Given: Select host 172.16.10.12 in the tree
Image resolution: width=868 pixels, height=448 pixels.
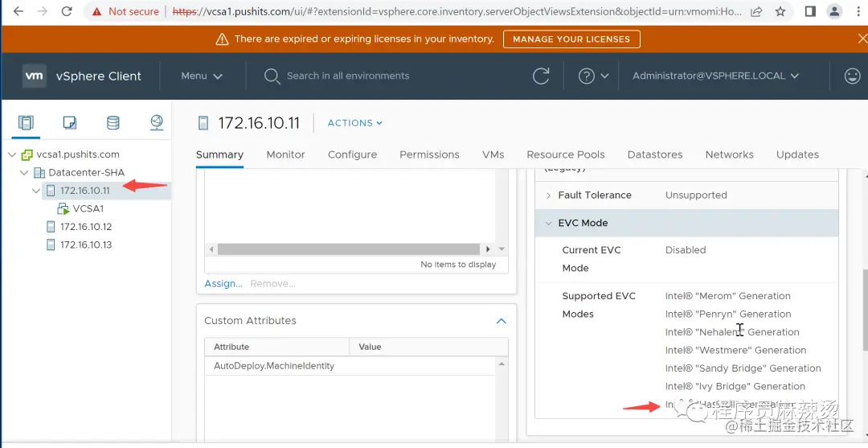Looking at the screenshot, I should (86, 227).
